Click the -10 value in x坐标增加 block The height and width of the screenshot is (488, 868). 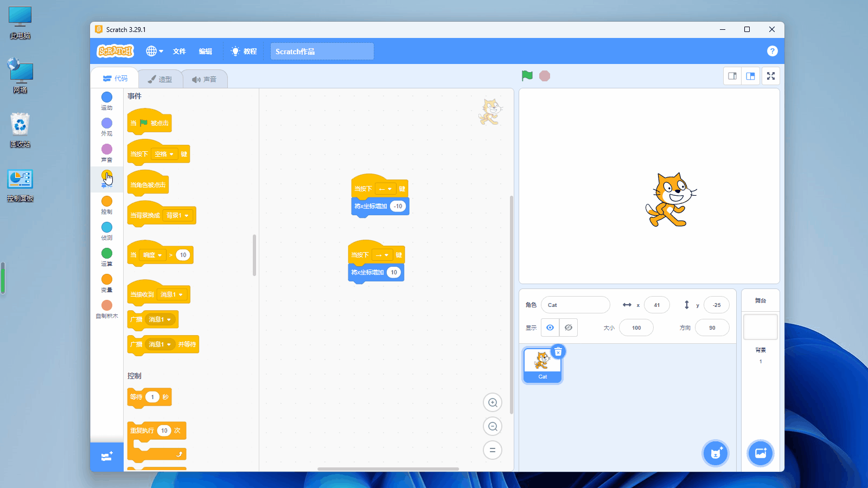[398, 206]
